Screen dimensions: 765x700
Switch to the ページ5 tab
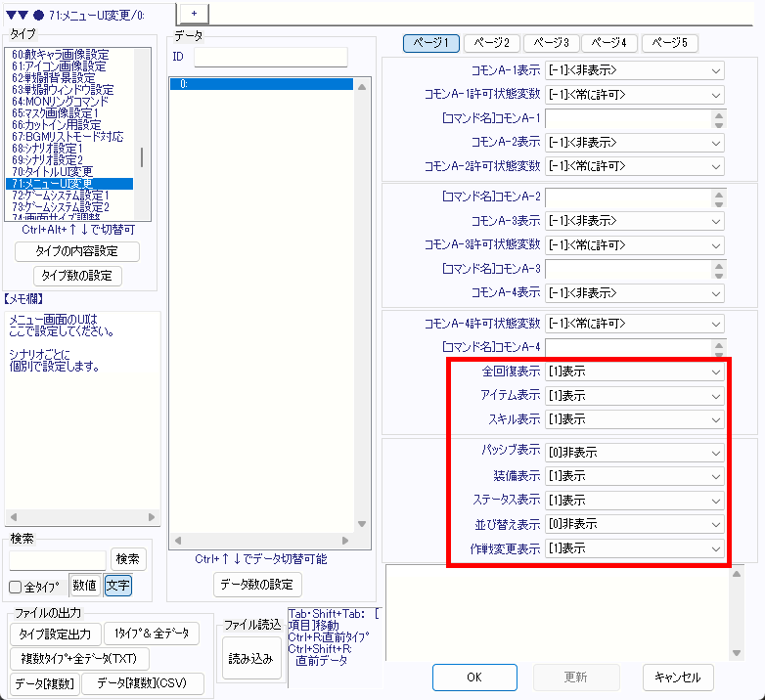(x=669, y=43)
